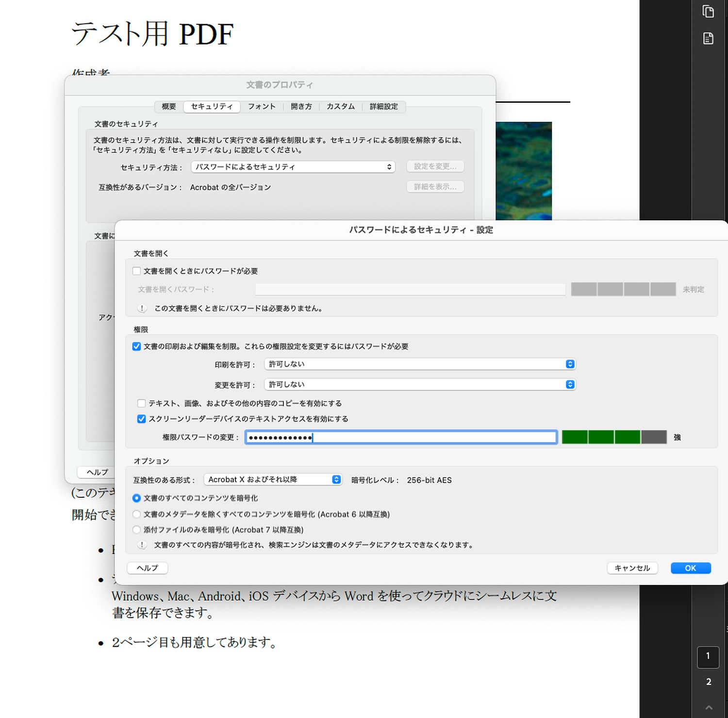
Task: Enable the require password to open document checkbox
Action: [137, 271]
